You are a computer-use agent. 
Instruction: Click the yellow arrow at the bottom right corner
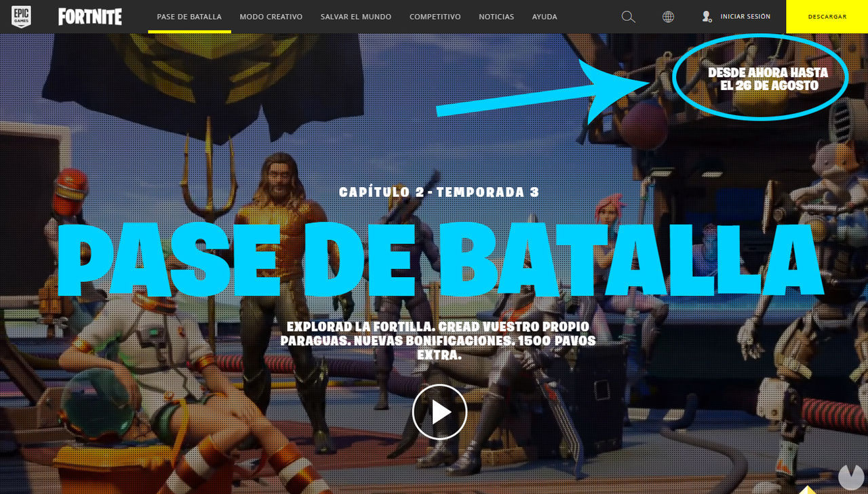tap(806, 489)
